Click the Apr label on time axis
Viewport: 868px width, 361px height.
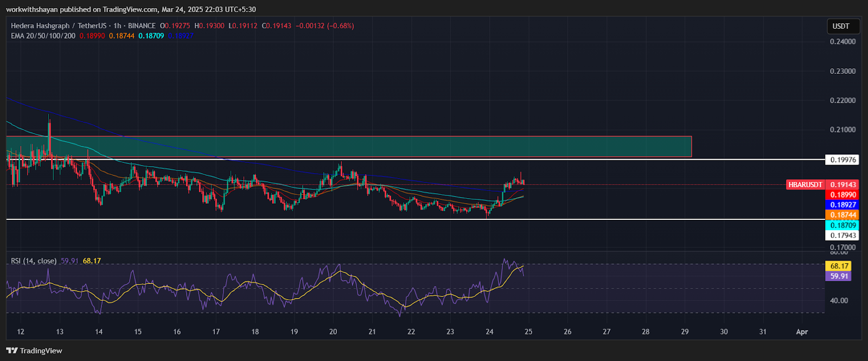[x=802, y=332]
